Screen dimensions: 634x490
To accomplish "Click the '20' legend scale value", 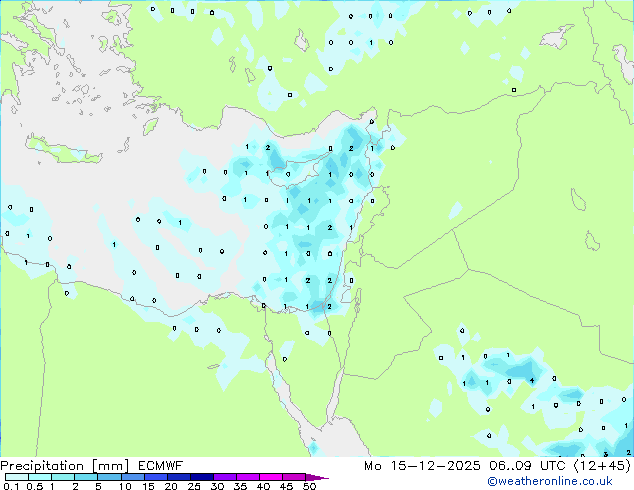I will (x=171, y=486).
